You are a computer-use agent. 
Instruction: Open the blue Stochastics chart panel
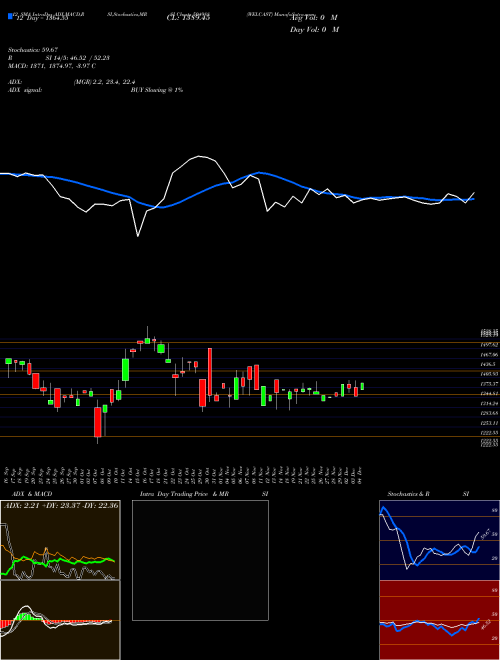439,540
